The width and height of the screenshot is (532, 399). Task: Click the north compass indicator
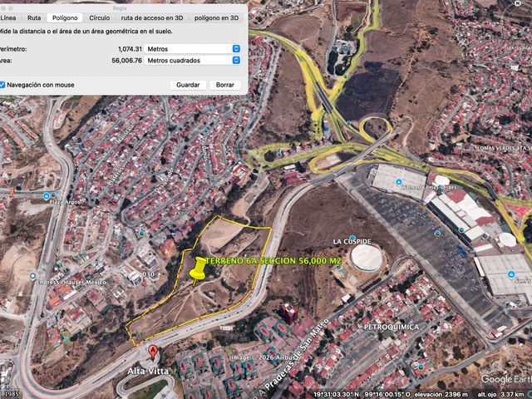click(518, 3)
